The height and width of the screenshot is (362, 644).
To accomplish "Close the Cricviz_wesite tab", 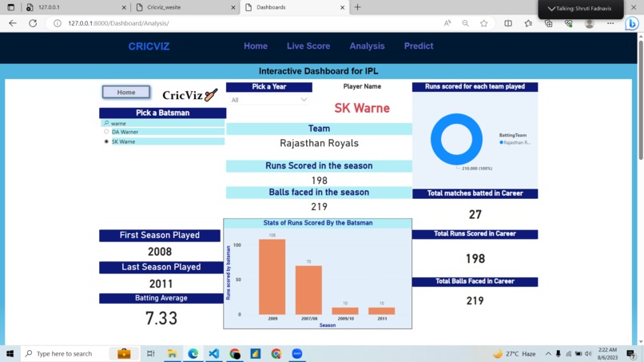I will point(233,7).
